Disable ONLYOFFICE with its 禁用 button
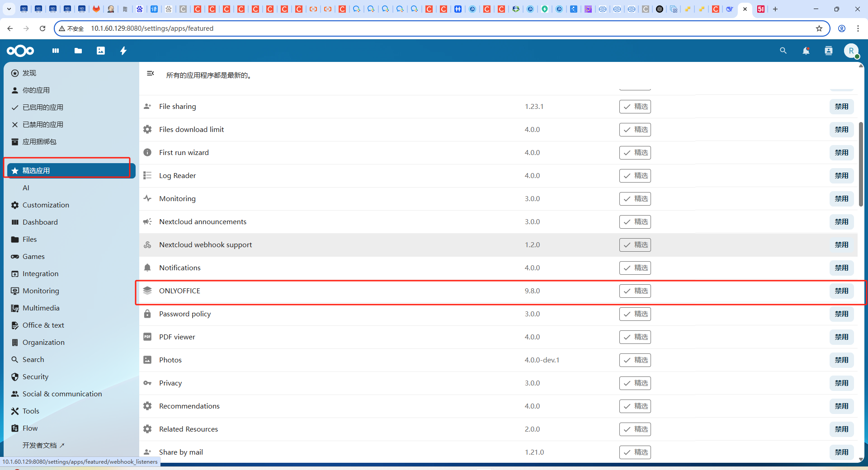The image size is (868, 470). 841,291
